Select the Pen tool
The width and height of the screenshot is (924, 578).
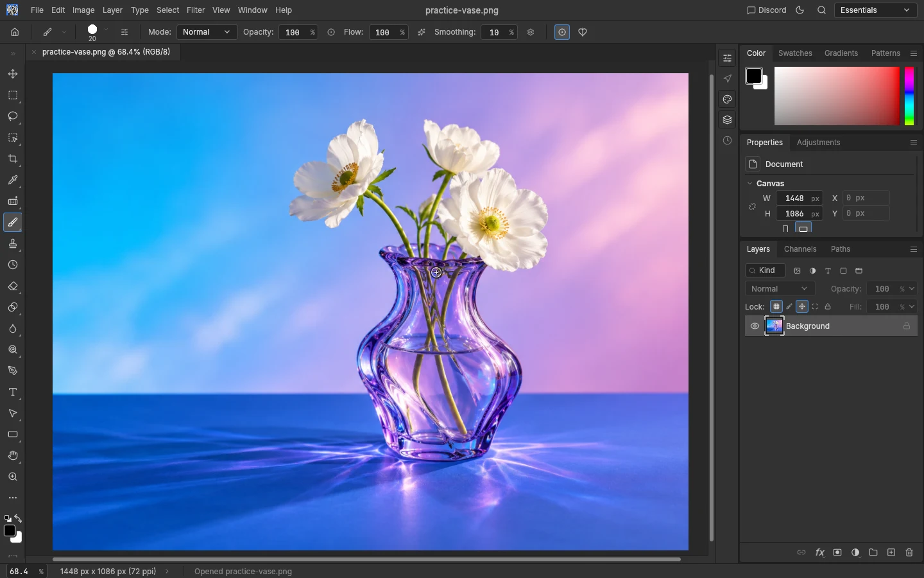[x=13, y=371]
